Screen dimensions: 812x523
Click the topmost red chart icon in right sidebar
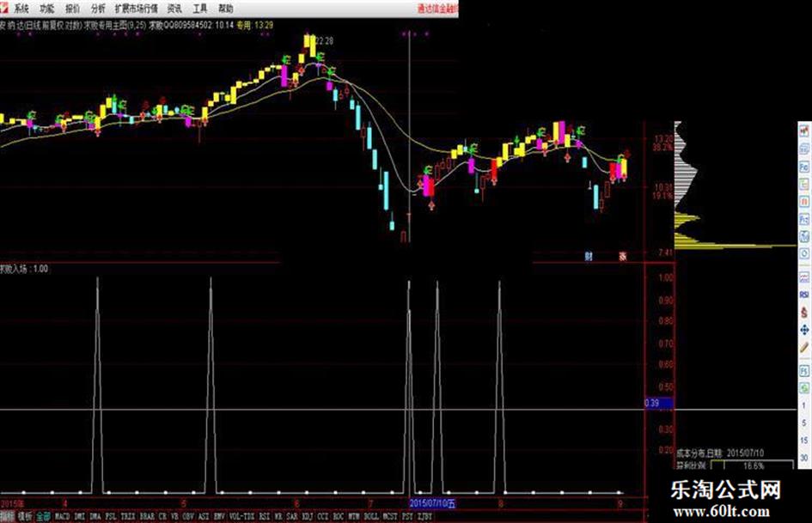coord(804,131)
